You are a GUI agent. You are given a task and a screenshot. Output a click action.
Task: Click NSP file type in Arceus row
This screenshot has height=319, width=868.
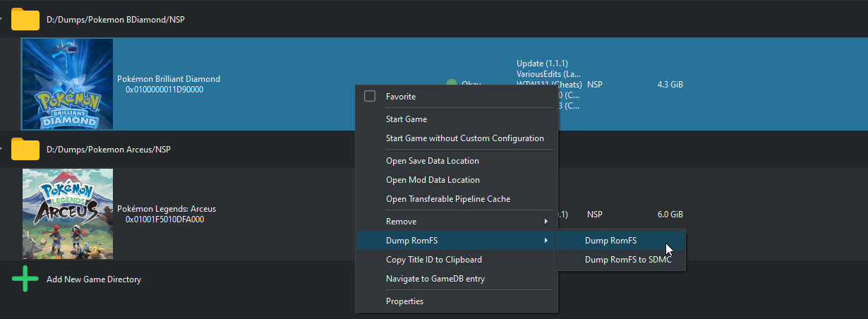coord(594,215)
